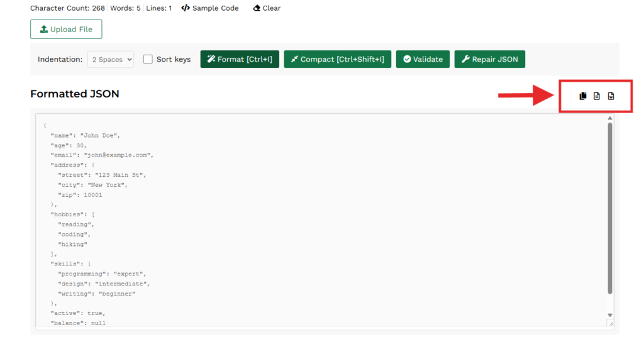Click the "hiking" array entry
This screenshot has height=344, width=644.
point(73,244)
